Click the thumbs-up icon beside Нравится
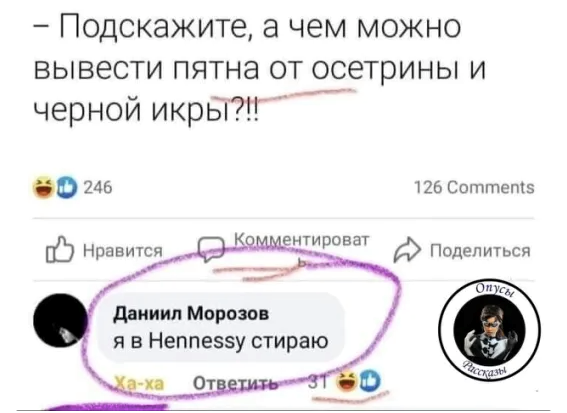 tap(60, 250)
